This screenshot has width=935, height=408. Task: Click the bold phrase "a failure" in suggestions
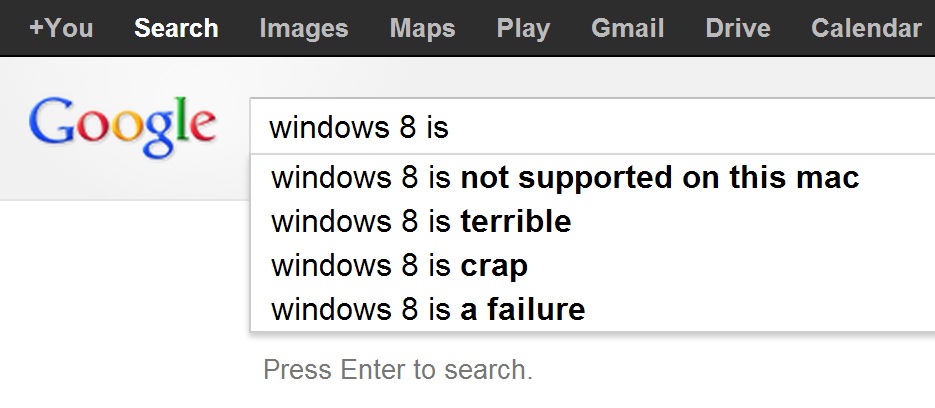[x=522, y=309]
